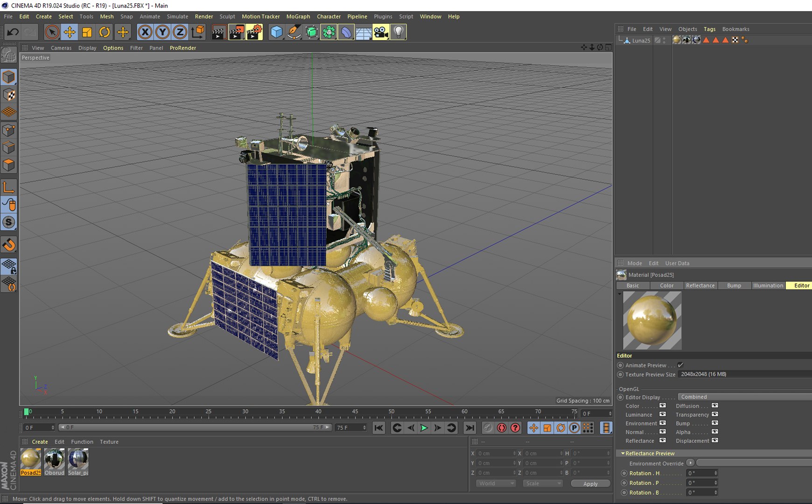Add a Light object

(399, 32)
